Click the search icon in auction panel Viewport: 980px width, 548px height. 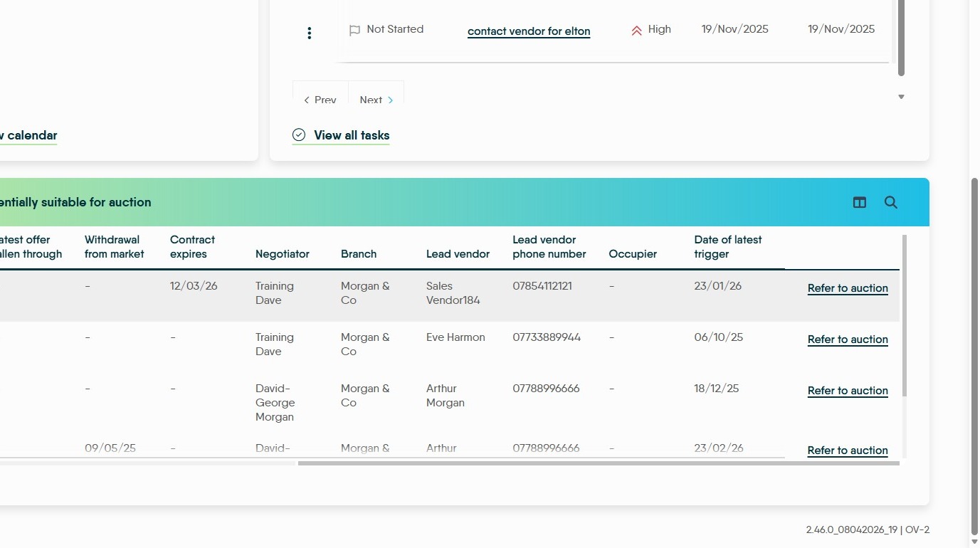[890, 202]
